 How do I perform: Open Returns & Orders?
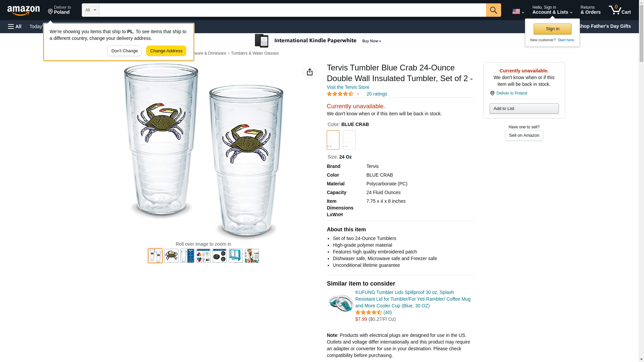point(590,10)
